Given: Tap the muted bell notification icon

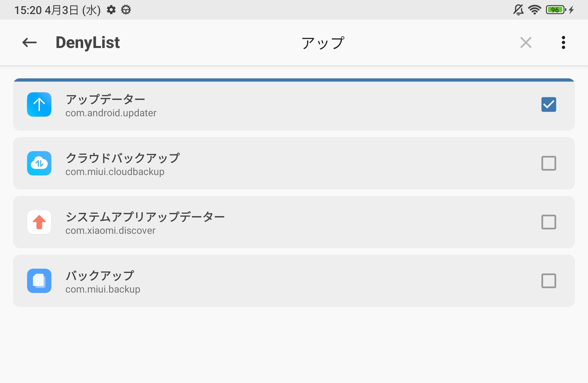Looking at the screenshot, I should click(x=518, y=10).
